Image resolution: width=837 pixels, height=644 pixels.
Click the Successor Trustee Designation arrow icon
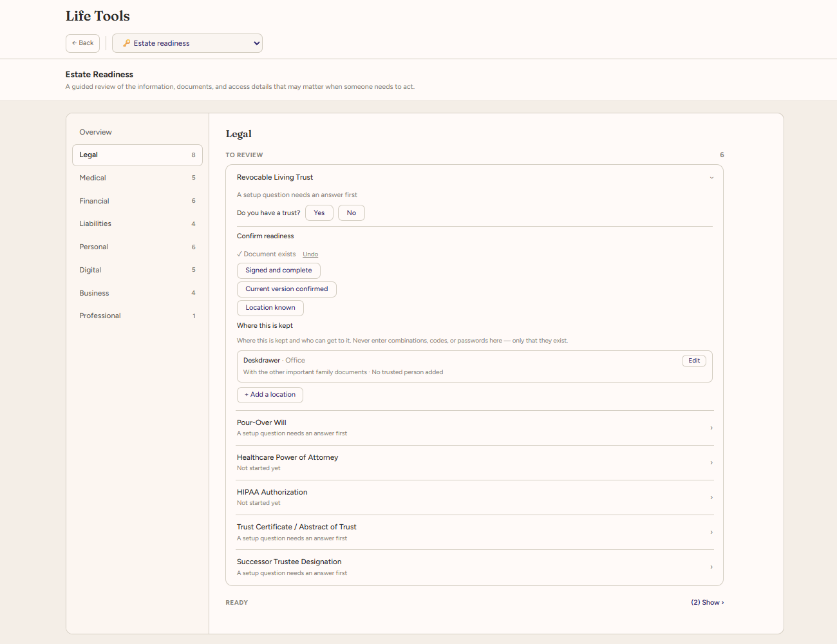(711, 567)
